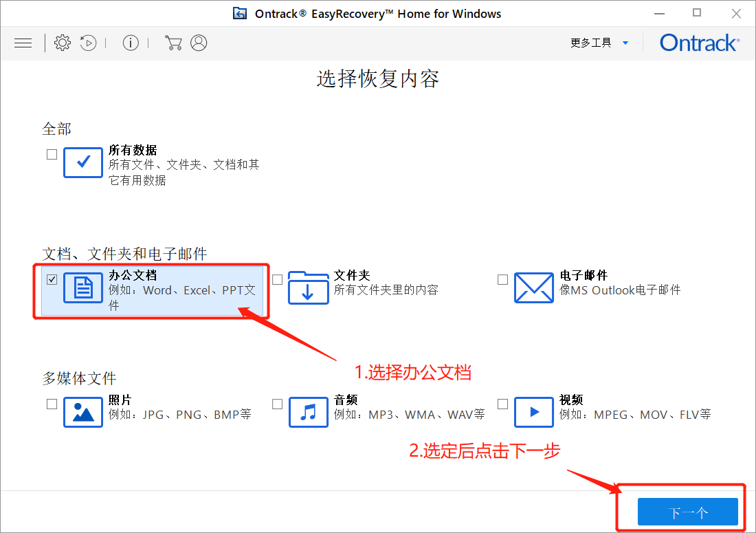Viewport: 756px width, 533px height.
Task: Open the hamburger menu
Action: pyautogui.click(x=23, y=43)
